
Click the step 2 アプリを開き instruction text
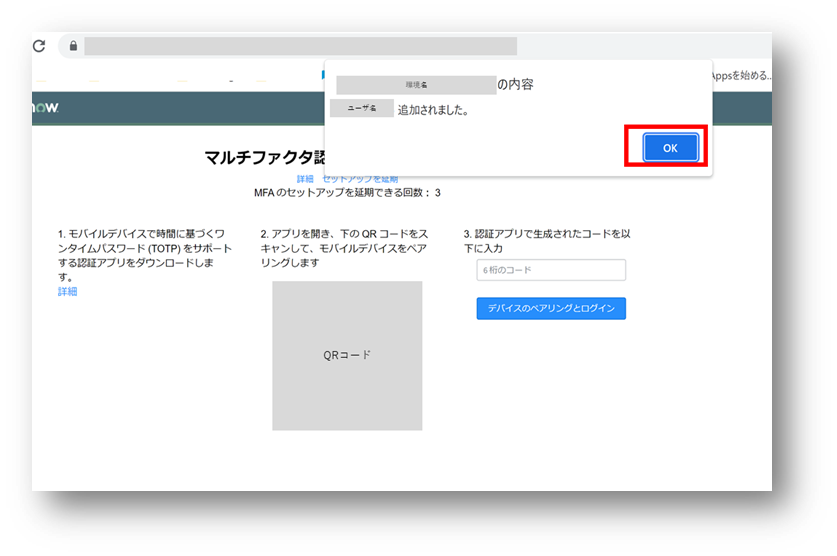click(x=344, y=248)
